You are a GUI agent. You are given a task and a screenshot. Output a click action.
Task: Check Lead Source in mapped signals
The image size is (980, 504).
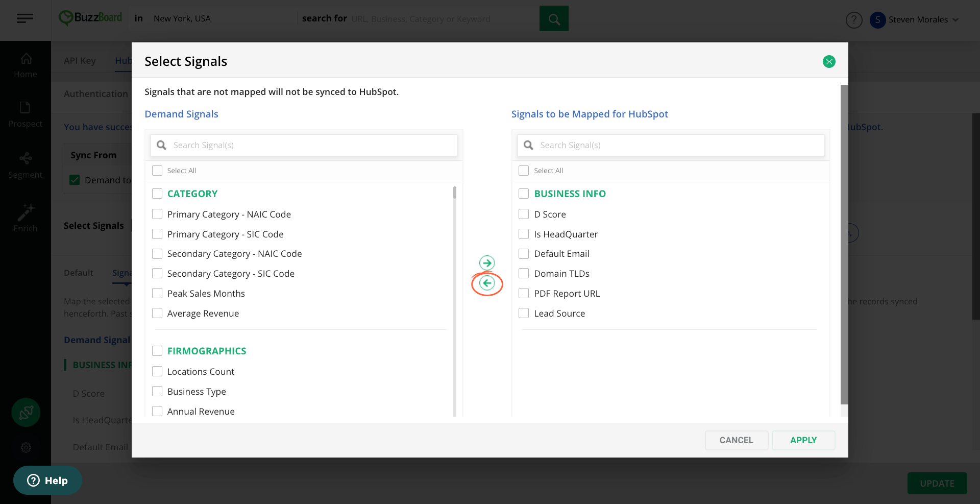click(524, 313)
